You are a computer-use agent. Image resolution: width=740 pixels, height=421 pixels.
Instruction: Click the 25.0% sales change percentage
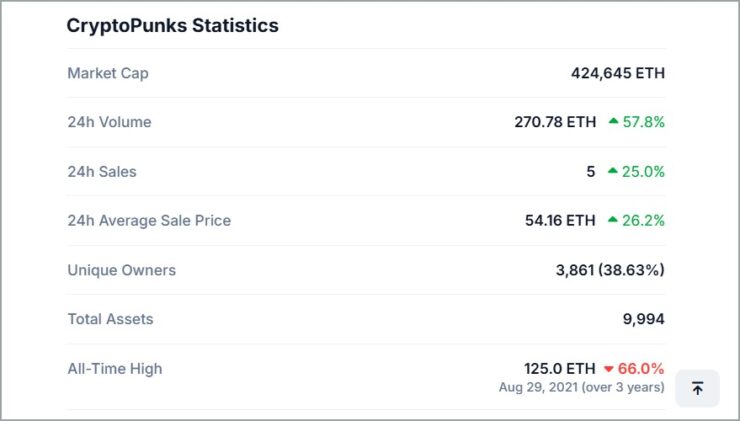[643, 171]
